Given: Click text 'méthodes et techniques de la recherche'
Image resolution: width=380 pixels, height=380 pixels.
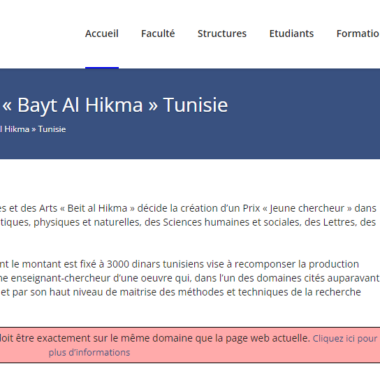Looking at the screenshot, I should click(x=269, y=292).
